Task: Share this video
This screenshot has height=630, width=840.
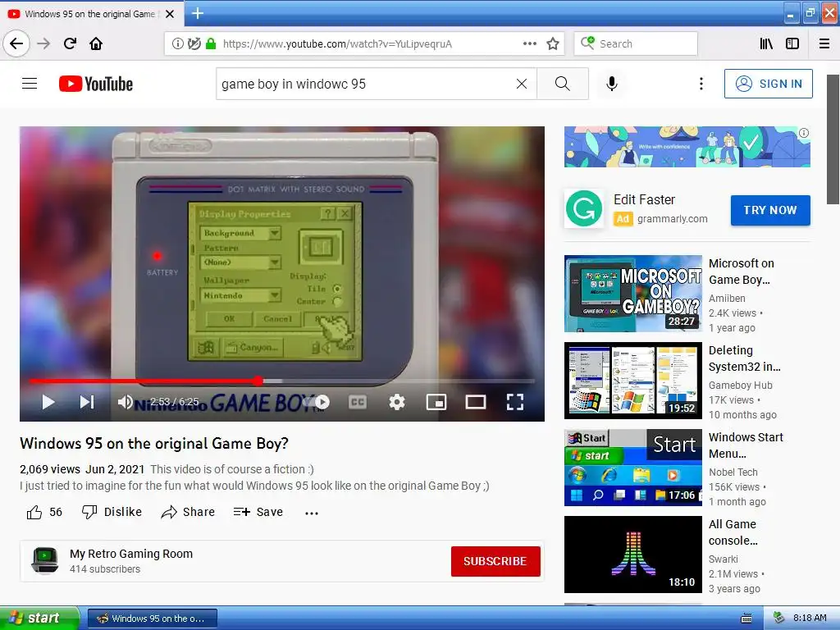Action: 188,512
